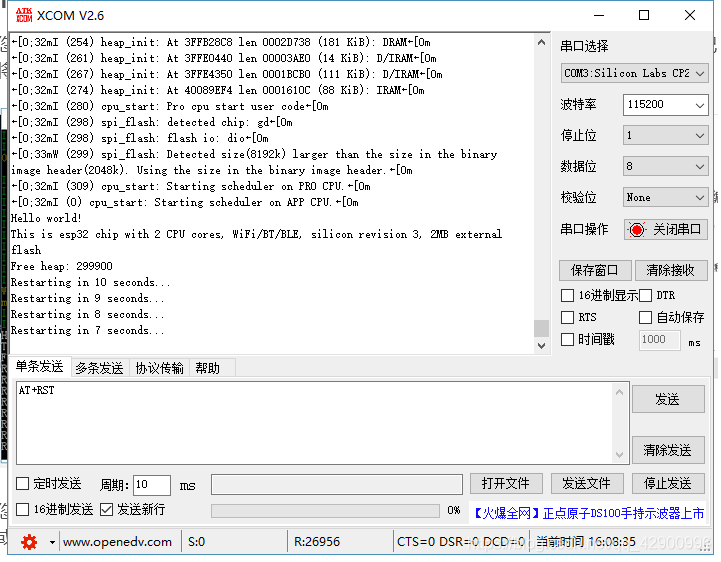The image size is (721, 562).
Task: Click the file path field beside 打开文件
Action: (337, 485)
